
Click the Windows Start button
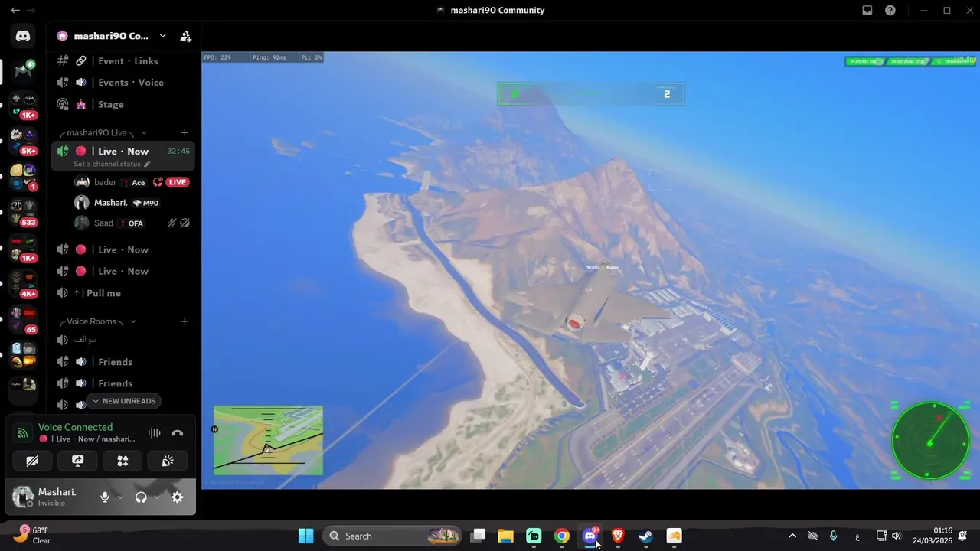(x=305, y=536)
